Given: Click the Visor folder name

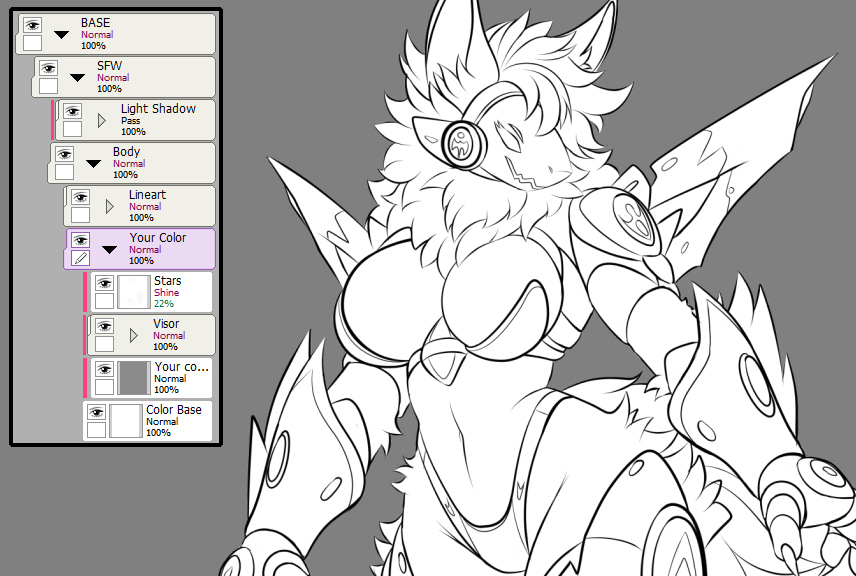Looking at the screenshot, I should click(166, 324).
